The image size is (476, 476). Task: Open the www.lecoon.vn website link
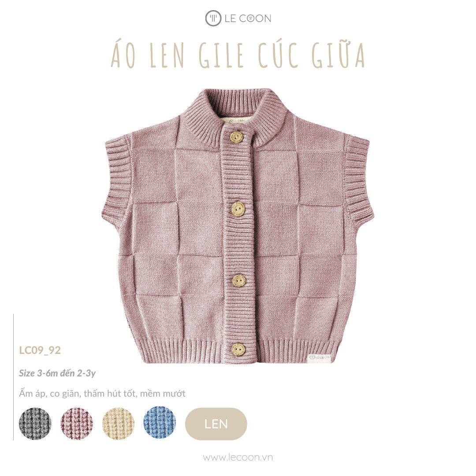click(x=238, y=457)
